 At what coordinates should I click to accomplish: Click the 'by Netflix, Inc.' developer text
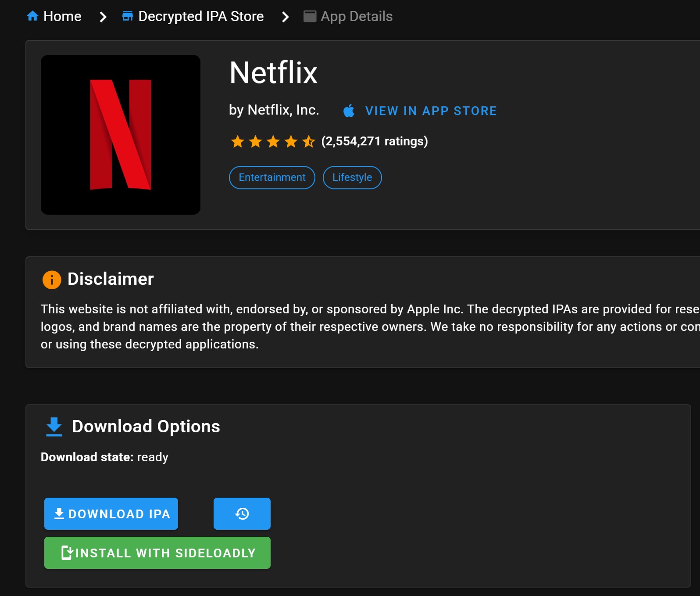pos(274,110)
